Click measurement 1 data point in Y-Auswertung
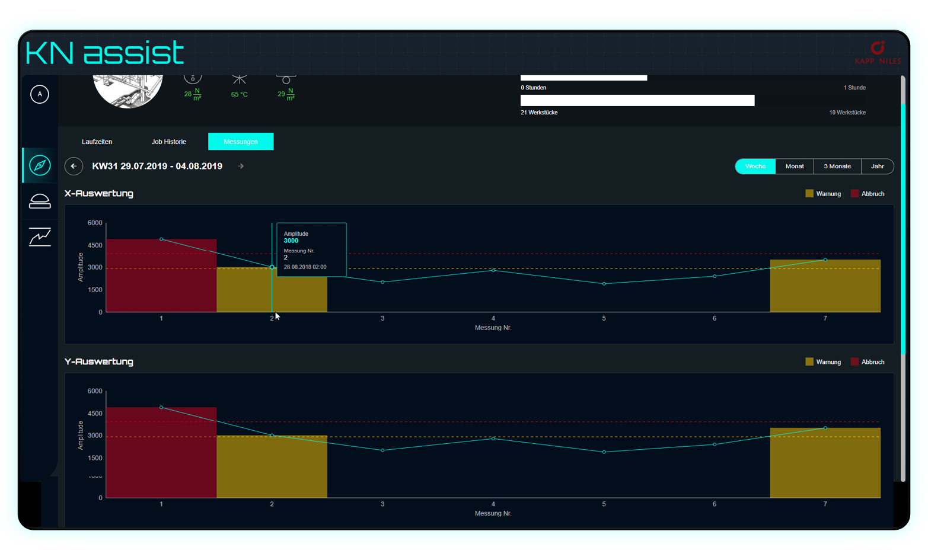Image resolution: width=928 pixels, height=560 pixels. point(161,408)
